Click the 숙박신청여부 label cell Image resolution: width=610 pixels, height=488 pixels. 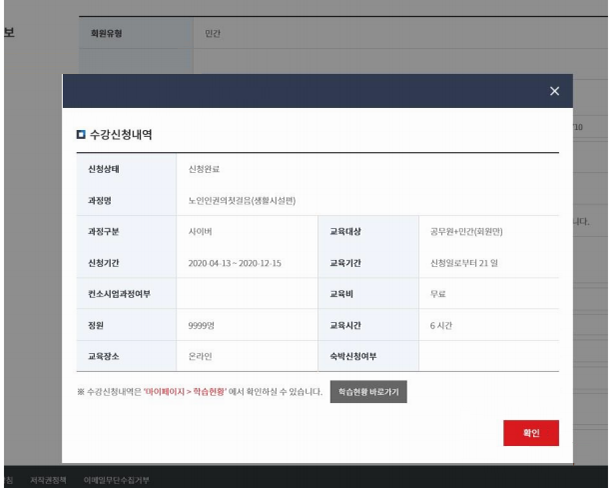(x=368, y=356)
